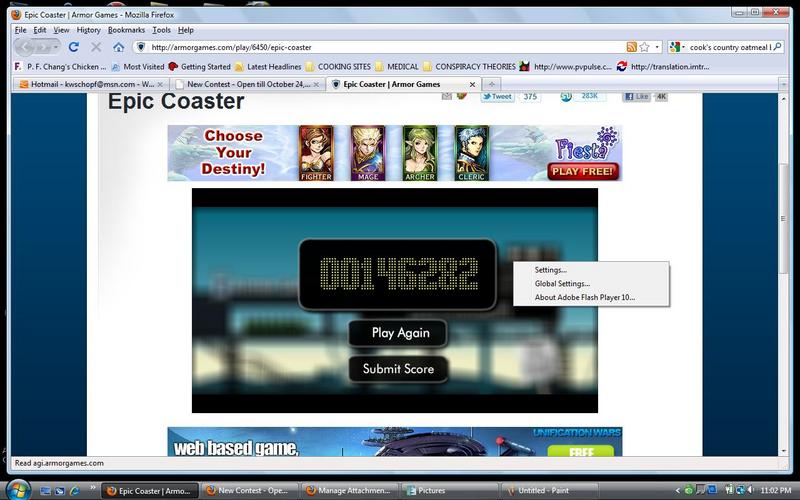
Task: Open the Most Visited bookmarks folder
Action: click(138, 66)
